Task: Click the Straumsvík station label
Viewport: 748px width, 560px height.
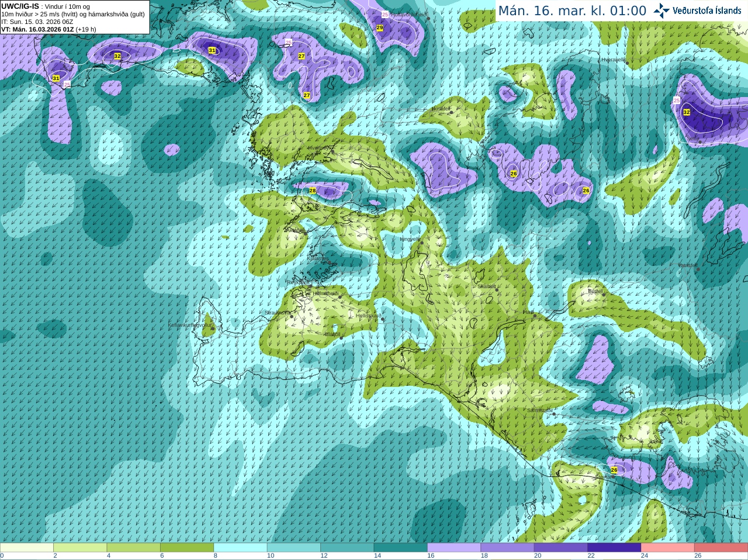Action: pos(277,313)
